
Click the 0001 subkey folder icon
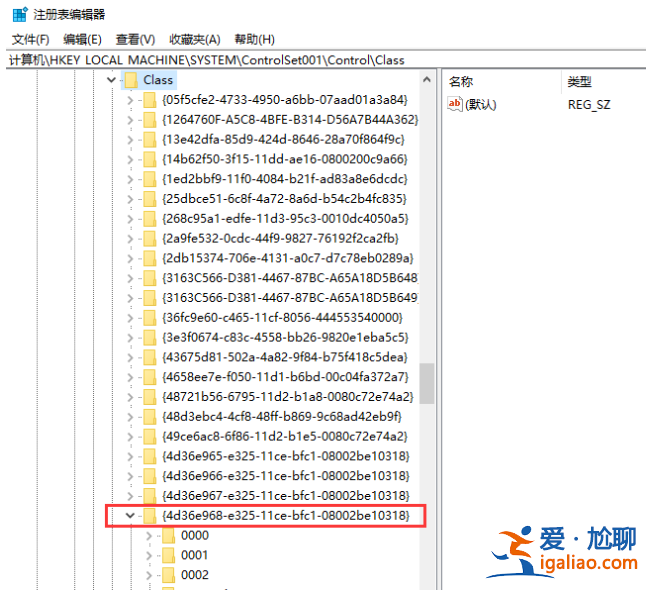(168, 555)
